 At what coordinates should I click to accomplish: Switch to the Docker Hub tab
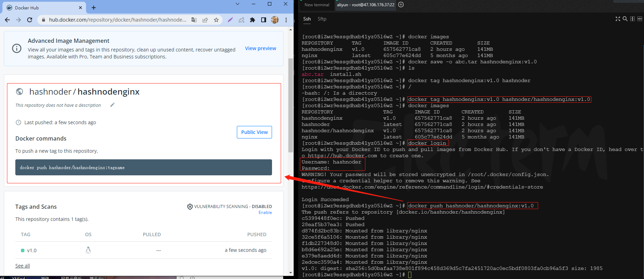tap(44, 8)
